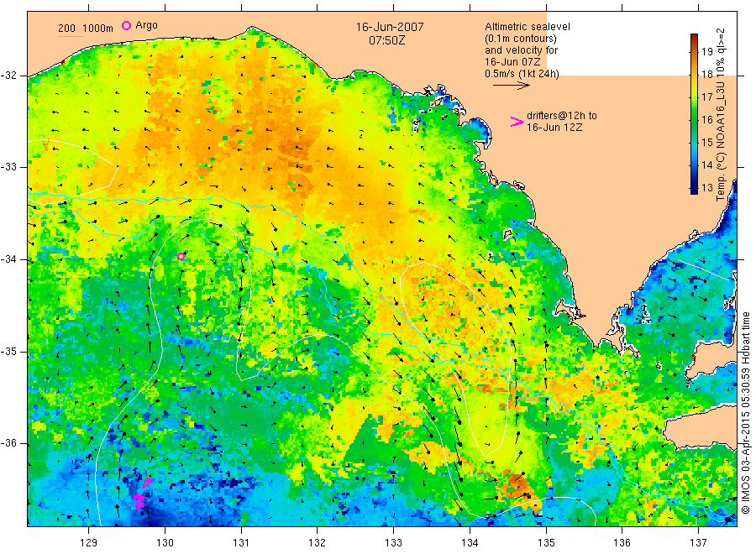Click the colorbar label '14'
Screen dimensions: 756x554
click(x=706, y=165)
